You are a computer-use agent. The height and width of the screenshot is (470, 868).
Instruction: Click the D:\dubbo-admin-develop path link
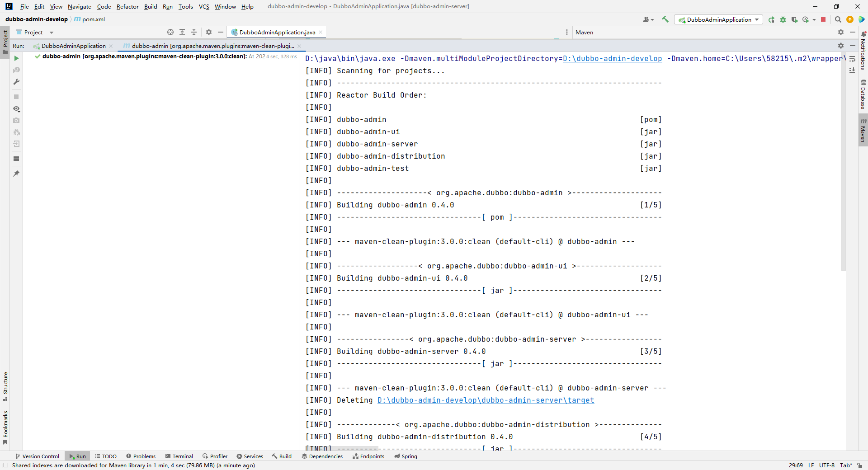(612, 58)
